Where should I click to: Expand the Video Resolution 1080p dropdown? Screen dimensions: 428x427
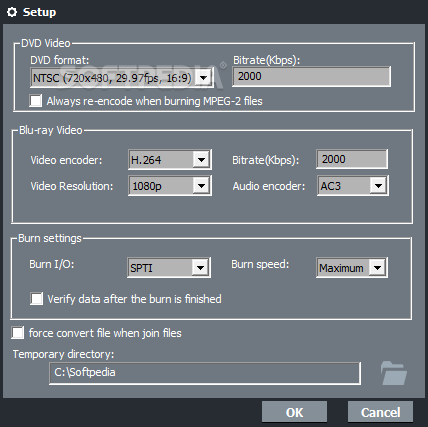click(170, 186)
